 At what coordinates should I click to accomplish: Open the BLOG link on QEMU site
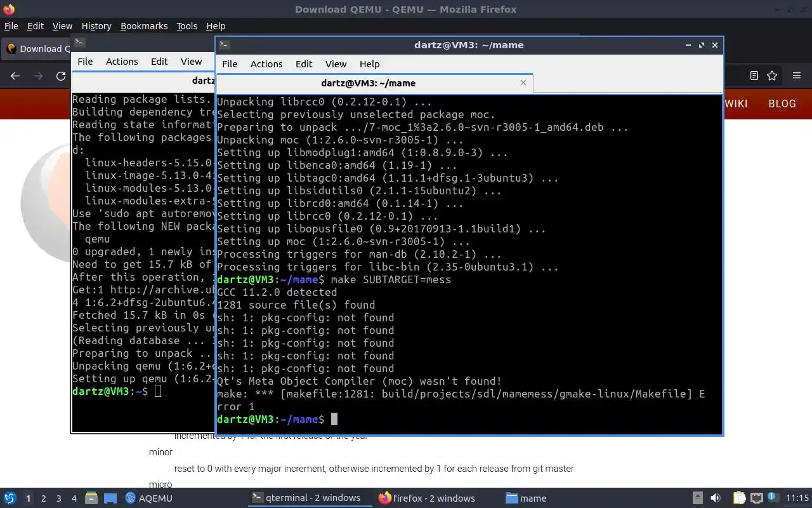coord(782,104)
